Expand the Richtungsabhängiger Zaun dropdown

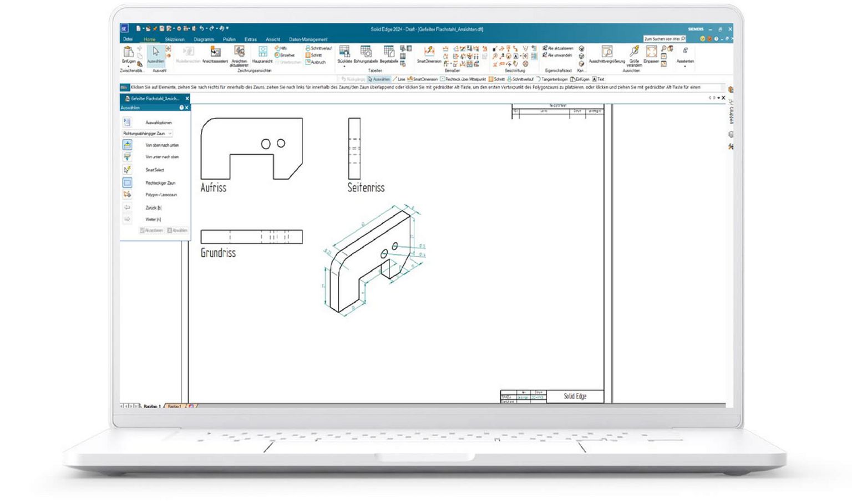[170, 134]
